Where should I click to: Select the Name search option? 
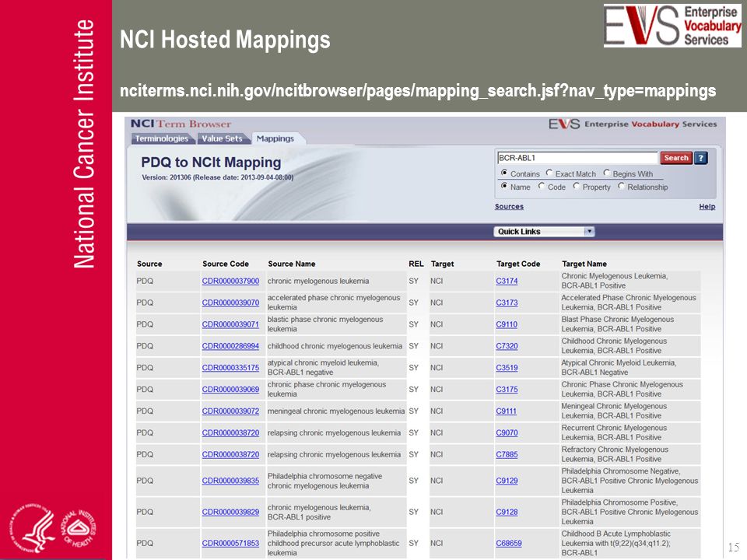point(504,186)
